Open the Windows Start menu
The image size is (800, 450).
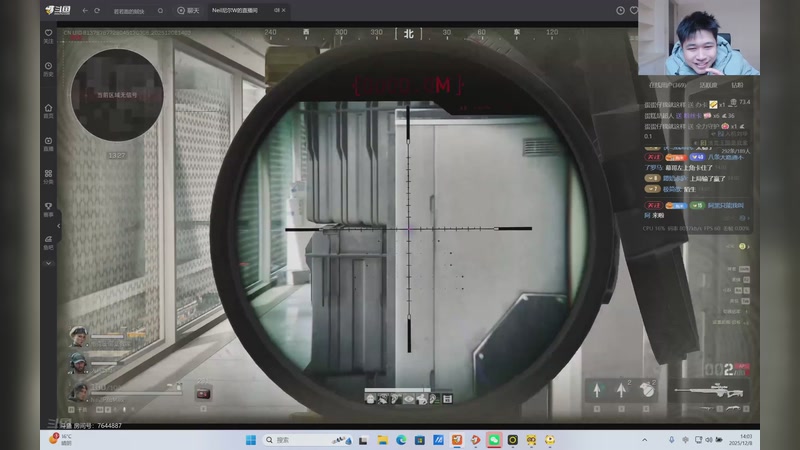tap(251, 440)
